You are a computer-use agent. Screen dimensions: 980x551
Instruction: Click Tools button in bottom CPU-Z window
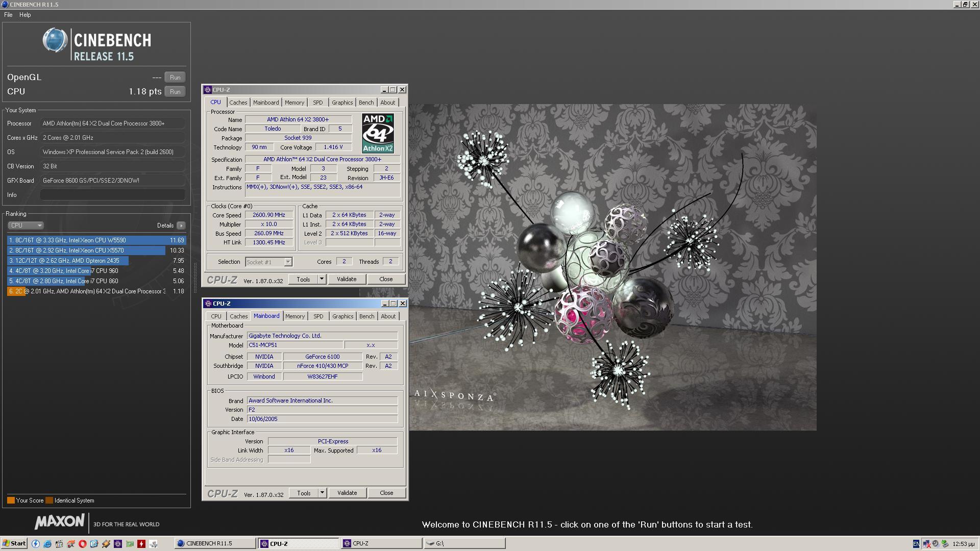[304, 493]
